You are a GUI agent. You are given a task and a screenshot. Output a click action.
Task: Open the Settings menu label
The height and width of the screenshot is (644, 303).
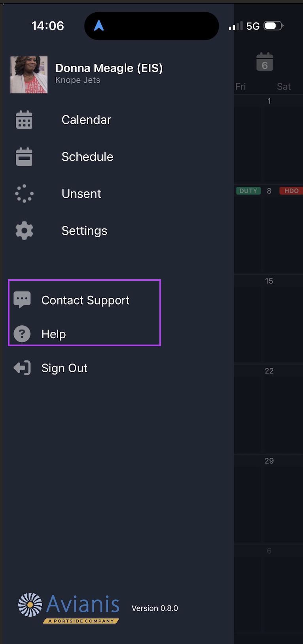84,231
